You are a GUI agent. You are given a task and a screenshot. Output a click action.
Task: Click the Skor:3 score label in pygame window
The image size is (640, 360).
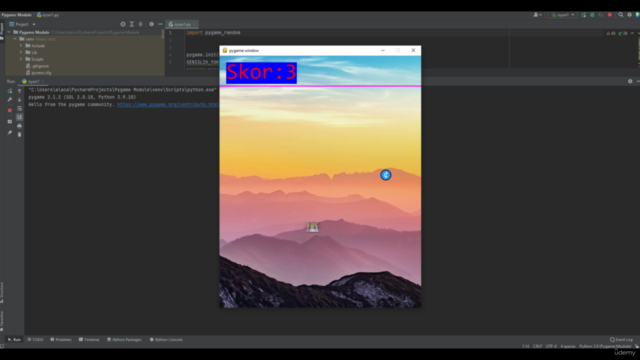[261, 73]
